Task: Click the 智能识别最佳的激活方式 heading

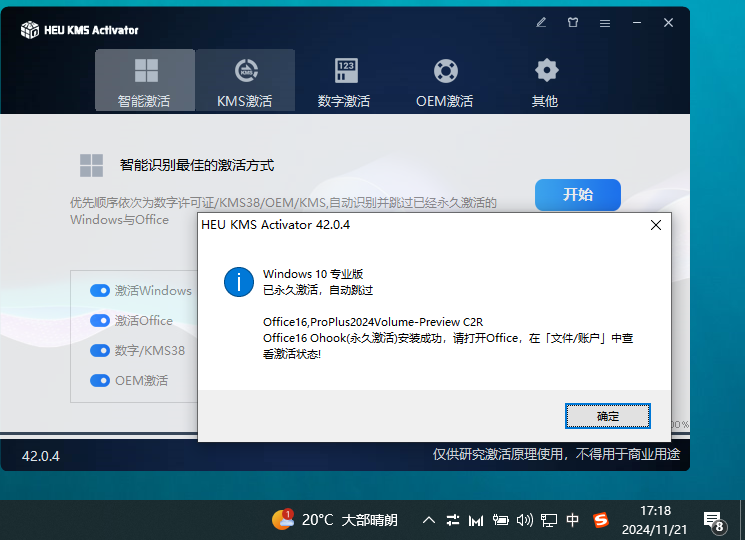Action: (197, 165)
